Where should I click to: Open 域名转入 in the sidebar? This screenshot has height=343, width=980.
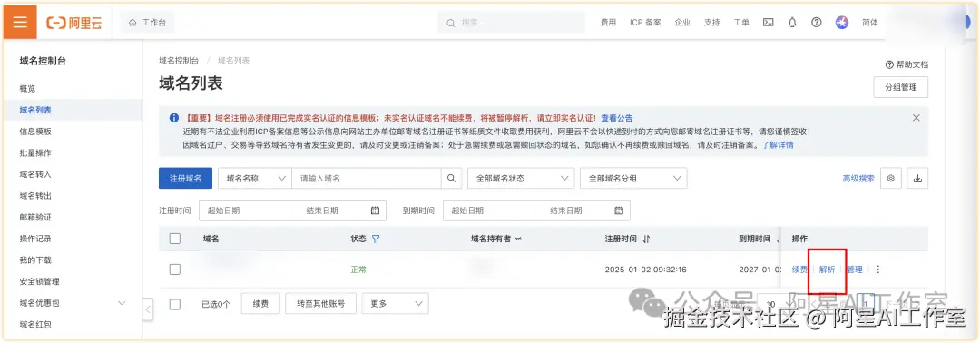point(35,174)
